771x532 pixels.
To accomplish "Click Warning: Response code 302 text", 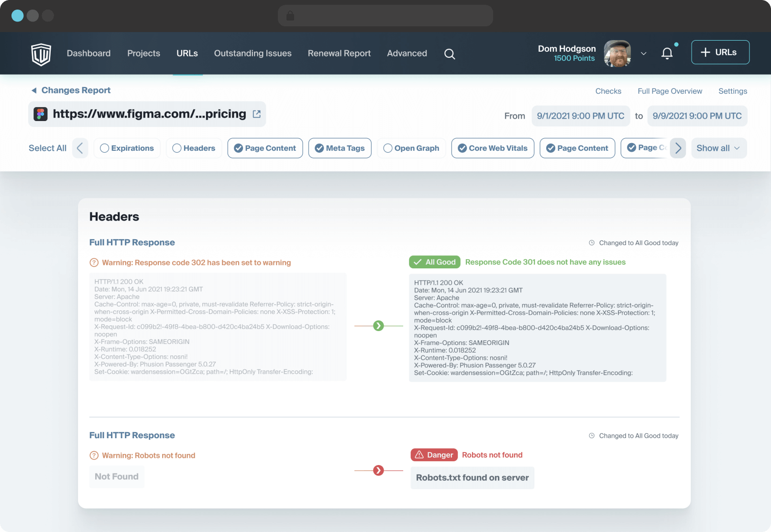I will [196, 263].
